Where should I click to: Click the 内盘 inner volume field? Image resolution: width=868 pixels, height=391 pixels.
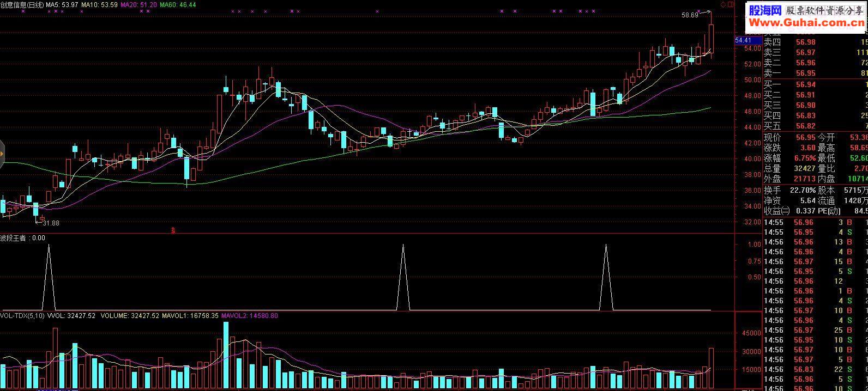(843, 179)
